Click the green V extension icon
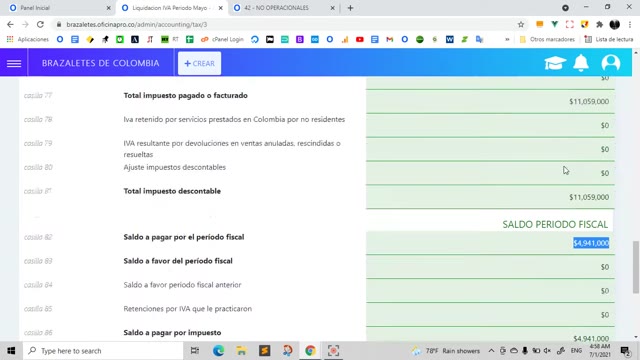640x360 pixels. 554,24
